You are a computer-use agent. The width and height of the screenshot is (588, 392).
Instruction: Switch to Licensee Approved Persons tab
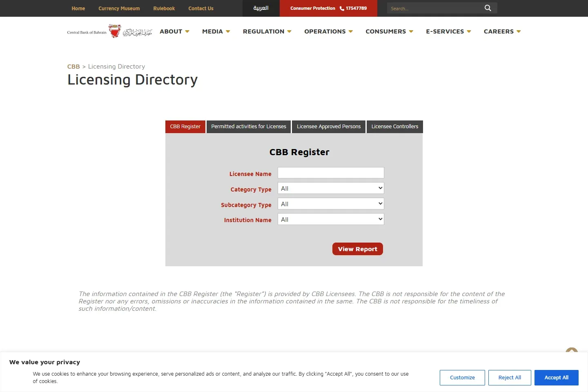(x=329, y=127)
